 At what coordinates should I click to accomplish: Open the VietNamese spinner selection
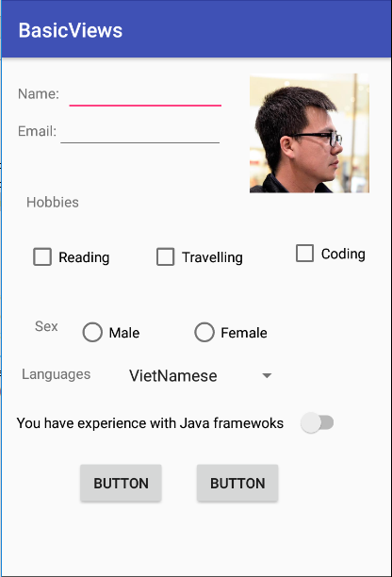tap(201, 376)
